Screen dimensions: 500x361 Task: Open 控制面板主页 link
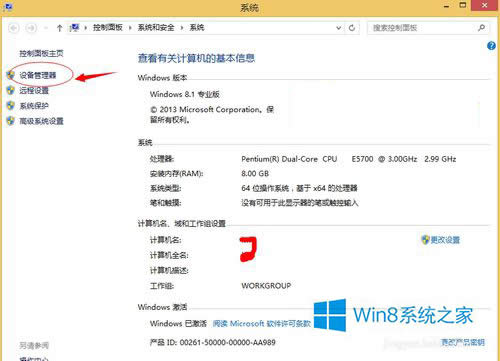41,53
